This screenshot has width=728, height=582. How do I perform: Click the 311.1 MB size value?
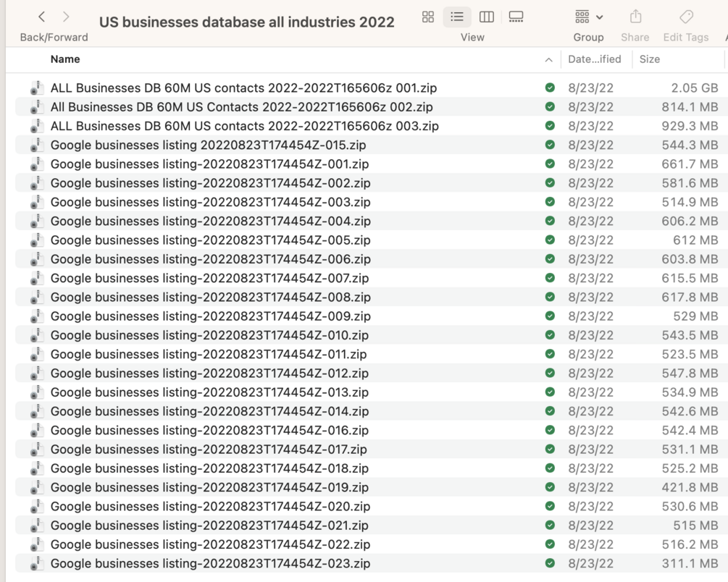(x=690, y=564)
